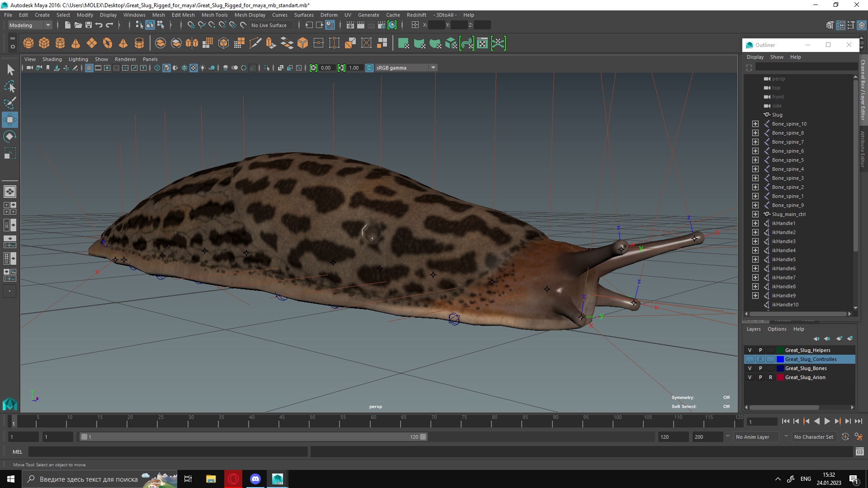Open the Mesh menu item
This screenshot has width=868, height=488.
[159, 14]
